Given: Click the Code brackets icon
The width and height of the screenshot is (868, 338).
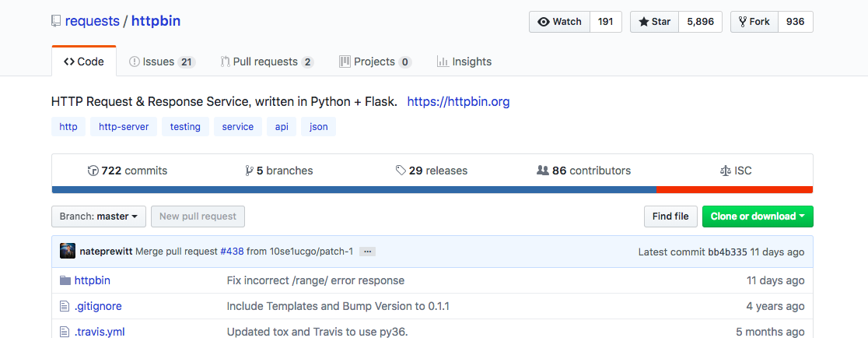Looking at the screenshot, I should coord(68,62).
